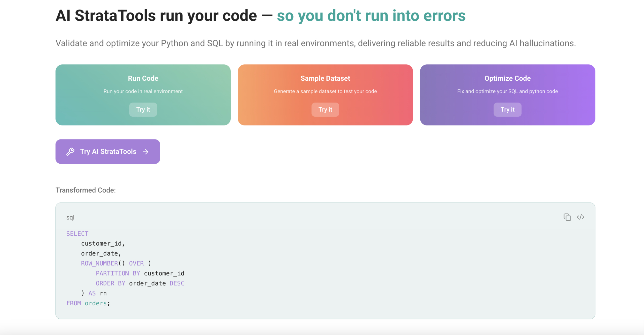Screen dimensions: 644x335
Task: Click the 'Transformed Code:' label
Action: (86, 190)
